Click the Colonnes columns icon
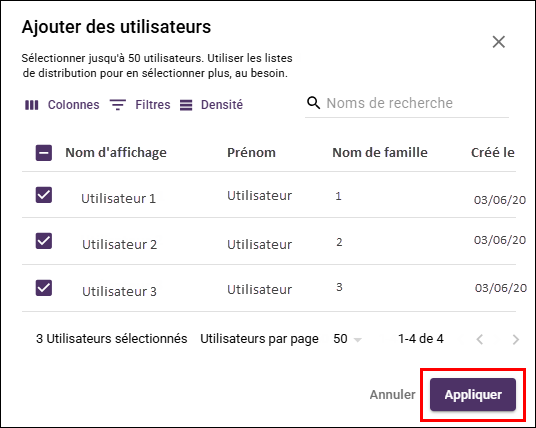Screen dimensions: 536x428 (32, 105)
